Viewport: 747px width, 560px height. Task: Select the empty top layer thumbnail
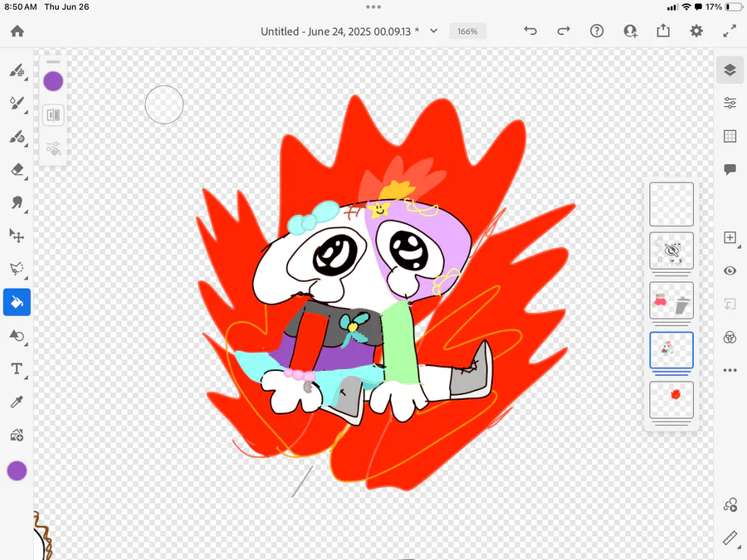point(671,204)
